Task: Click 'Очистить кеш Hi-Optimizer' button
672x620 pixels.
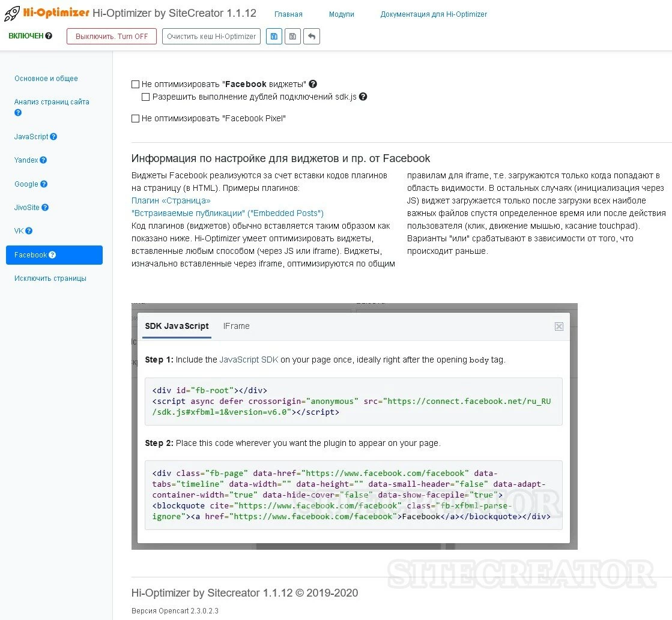Action: (x=211, y=37)
